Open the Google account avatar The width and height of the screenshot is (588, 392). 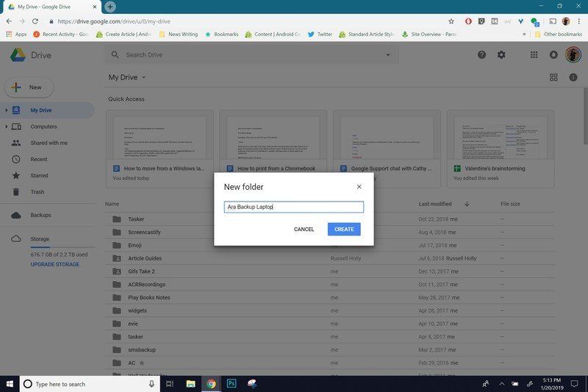pyautogui.click(x=573, y=54)
